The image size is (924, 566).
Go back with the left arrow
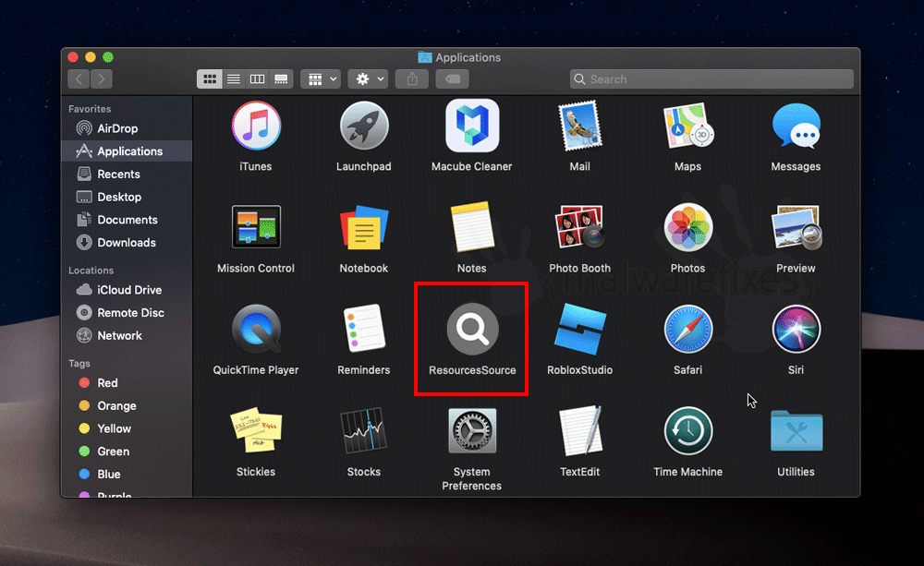pyautogui.click(x=79, y=78)
